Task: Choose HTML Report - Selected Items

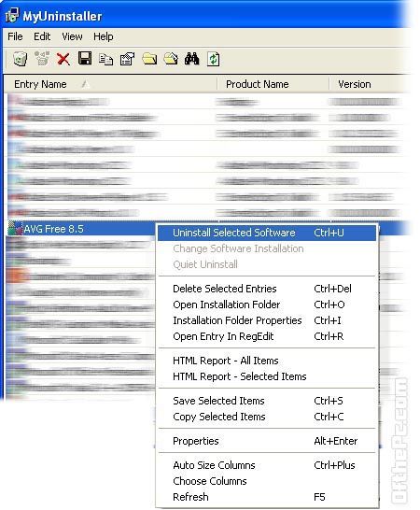Action: coord(267,376)
